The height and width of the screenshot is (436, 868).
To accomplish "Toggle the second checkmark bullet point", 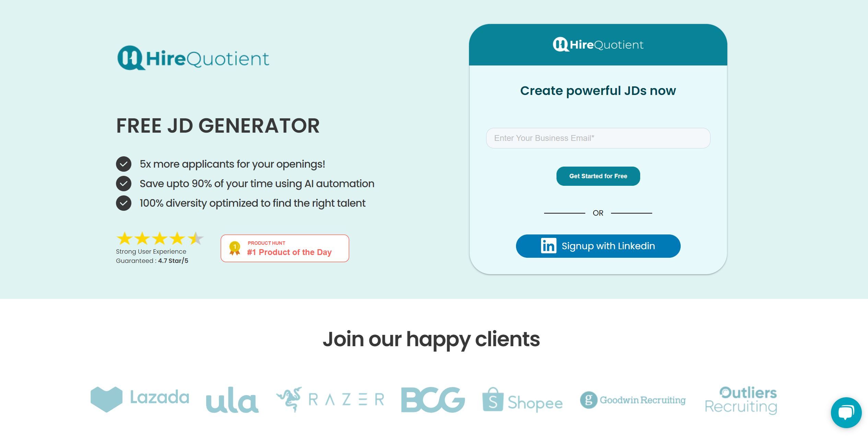I will [x=124, y=183].
